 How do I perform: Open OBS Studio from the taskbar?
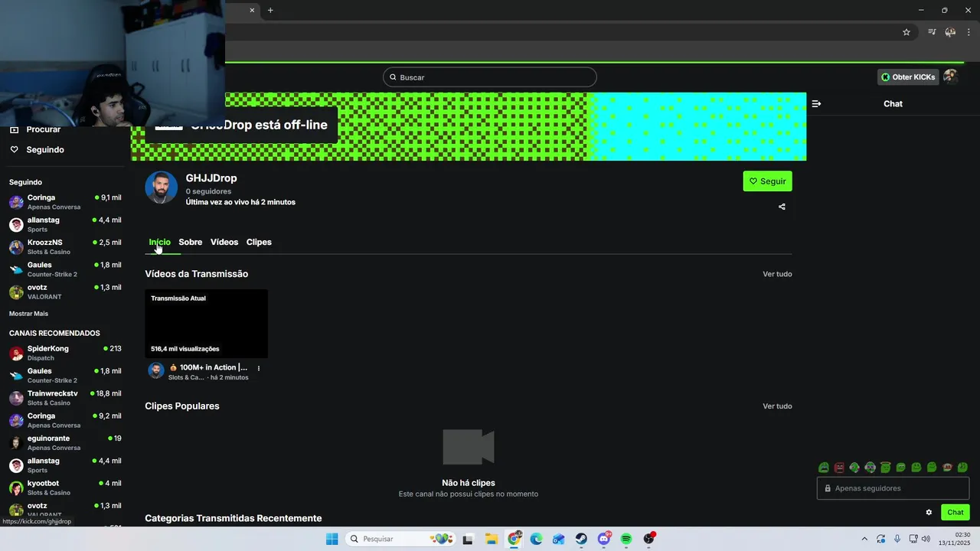(x=649, y=539)
